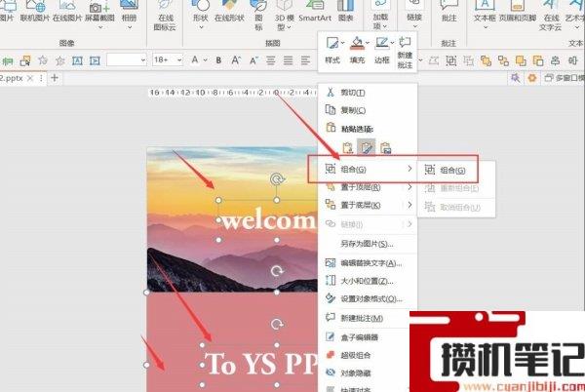Click the increase font size icon

236,60
